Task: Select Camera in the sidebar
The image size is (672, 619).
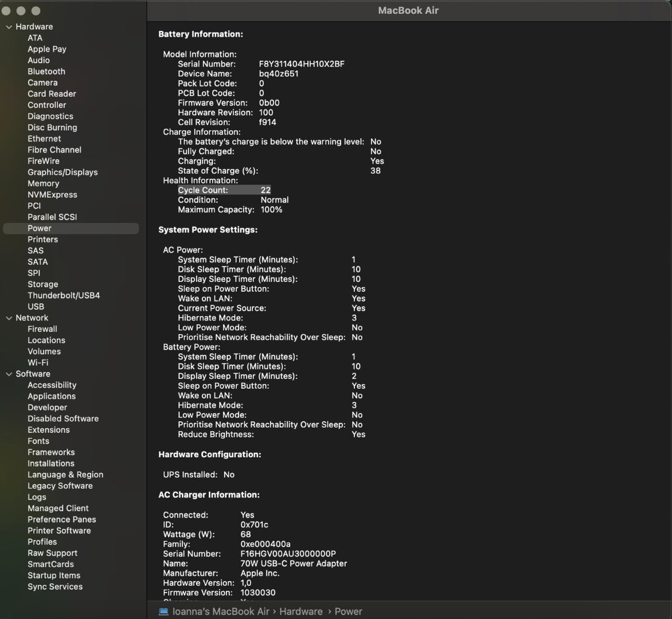Action: pos(42,83)
